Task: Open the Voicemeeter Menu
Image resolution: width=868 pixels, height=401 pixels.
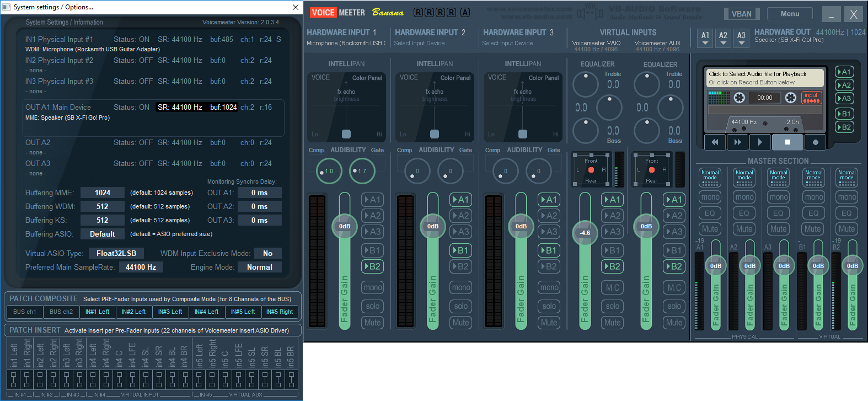Action: 790,14
